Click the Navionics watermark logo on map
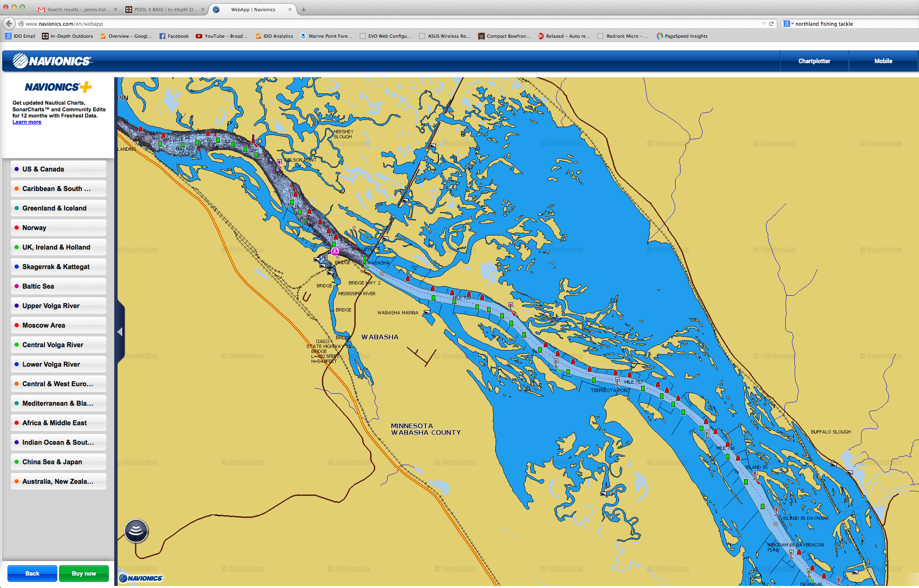Image resolution: width=919 pixels, height=588 pixels. pos(141,578)
